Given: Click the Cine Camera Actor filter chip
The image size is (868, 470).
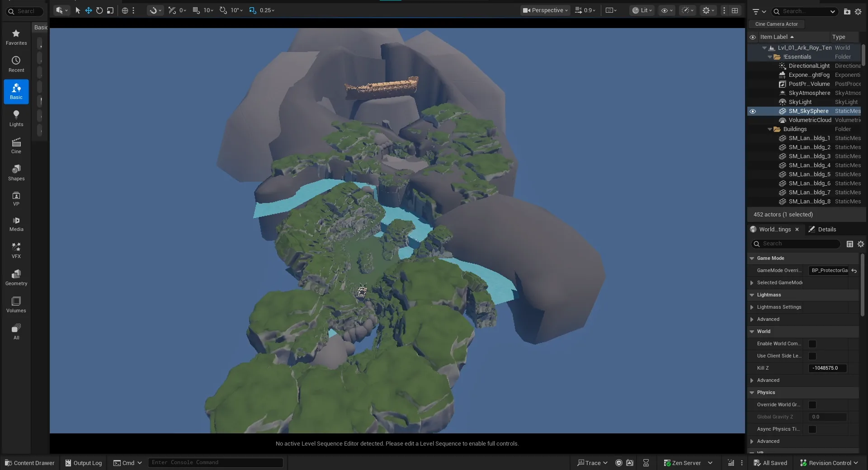Looking at the screenshot, I should coord(776,24).
